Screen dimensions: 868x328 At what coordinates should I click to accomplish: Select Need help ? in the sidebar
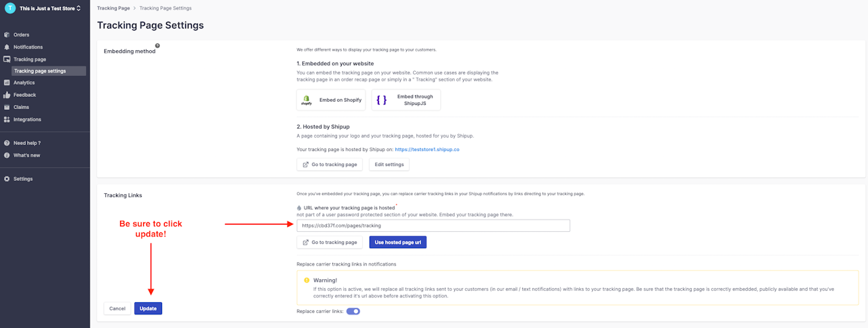click(27, 143)
